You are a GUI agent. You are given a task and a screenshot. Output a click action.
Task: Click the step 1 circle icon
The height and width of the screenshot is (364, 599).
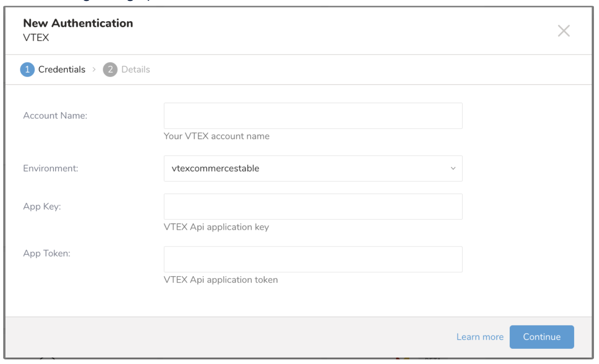click(27, 70)
